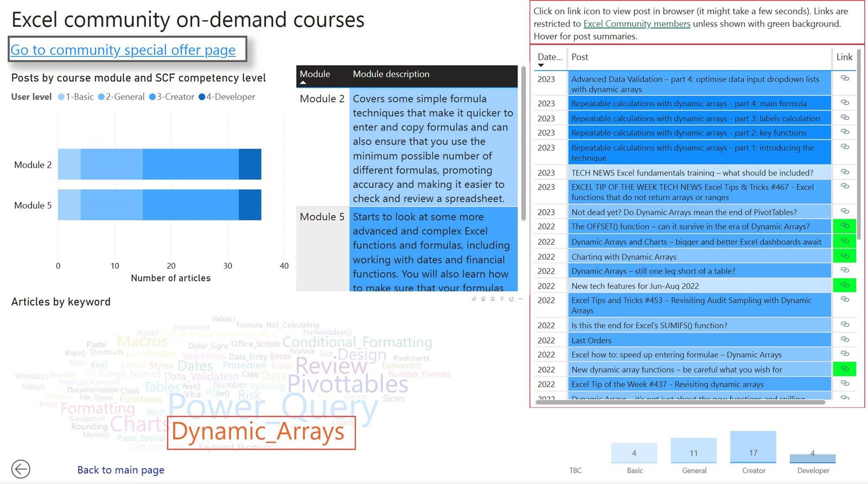Pin the word cloud visual

click(474, 299)
